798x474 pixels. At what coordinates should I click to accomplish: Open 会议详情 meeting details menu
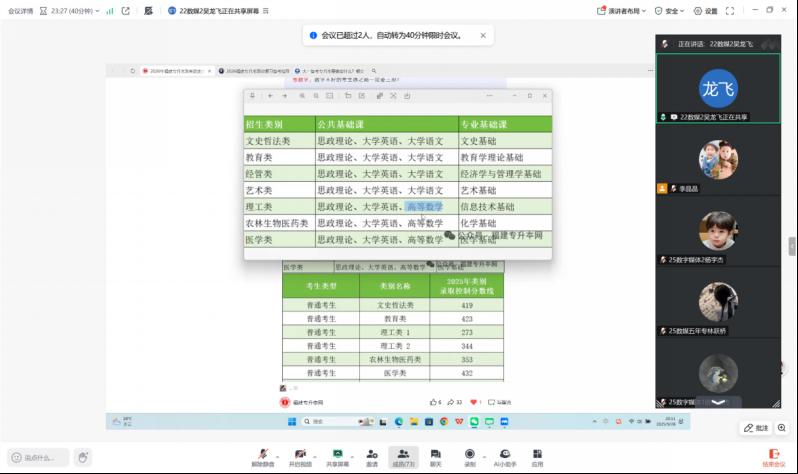(20, 11)
